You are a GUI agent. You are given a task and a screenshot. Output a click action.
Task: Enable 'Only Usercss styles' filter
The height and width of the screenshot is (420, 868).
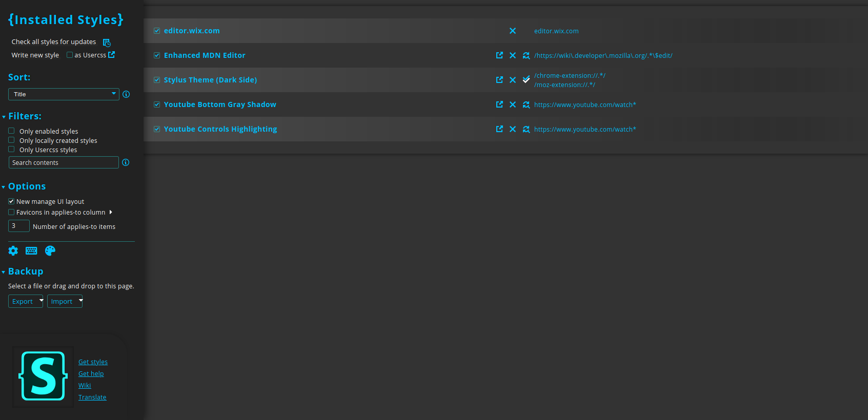tap(11, 149)
